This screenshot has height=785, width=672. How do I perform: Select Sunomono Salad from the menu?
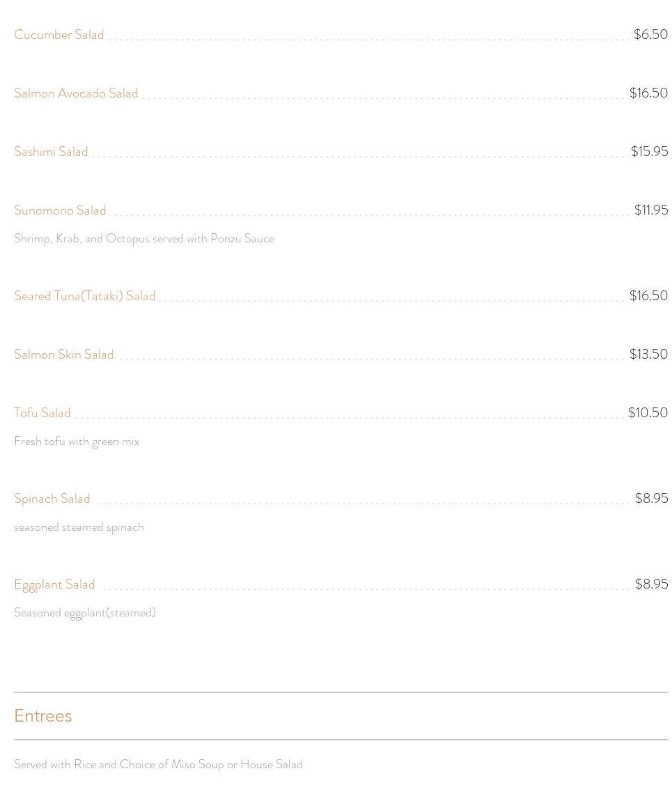pyautogui.click(x=60, y=210)
